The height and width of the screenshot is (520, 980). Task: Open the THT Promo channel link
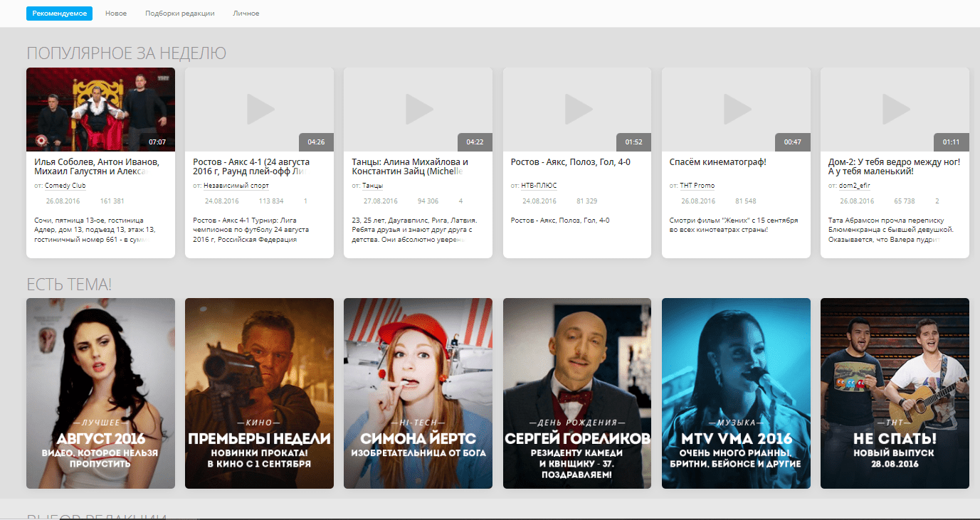pos(697,186)
